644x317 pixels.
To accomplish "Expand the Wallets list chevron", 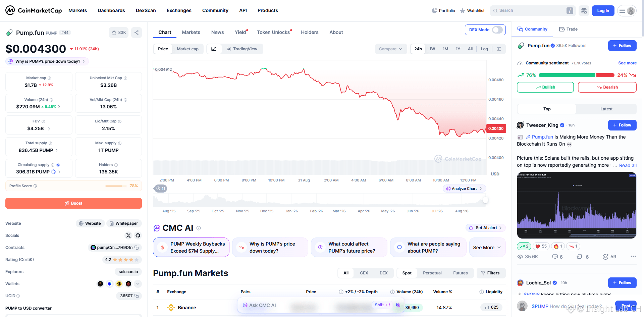I will coord(138,284).
